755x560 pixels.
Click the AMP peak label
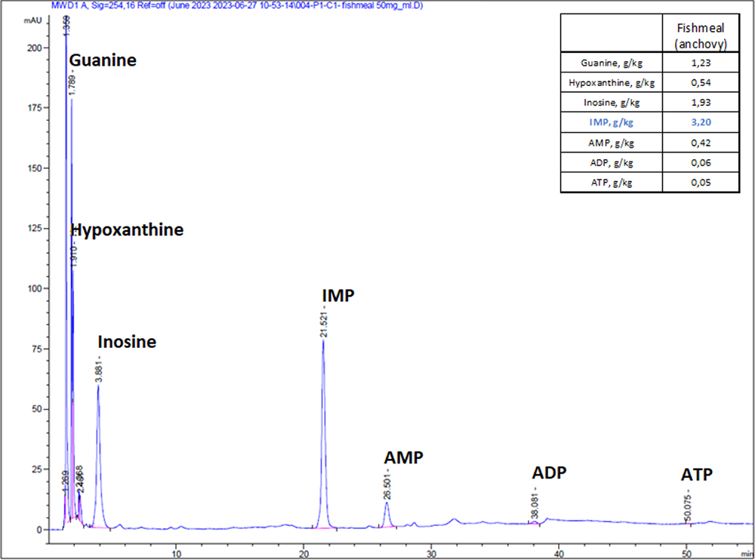(x=404, y=457)
